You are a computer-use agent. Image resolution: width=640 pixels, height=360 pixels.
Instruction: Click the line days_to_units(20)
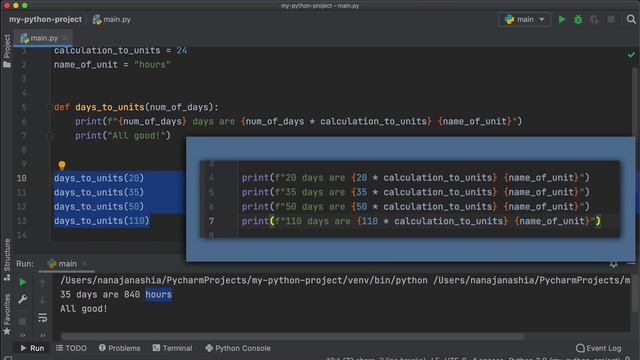click(x=99, y=178)
